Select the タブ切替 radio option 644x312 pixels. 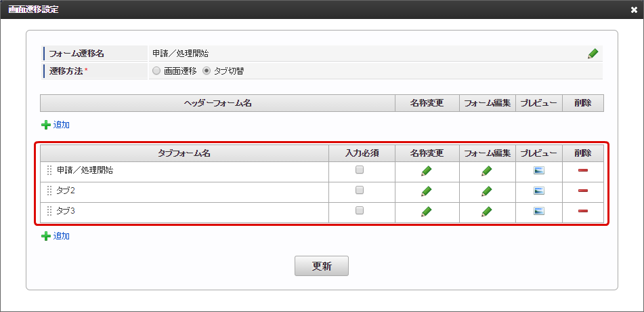tap(207, 71)
